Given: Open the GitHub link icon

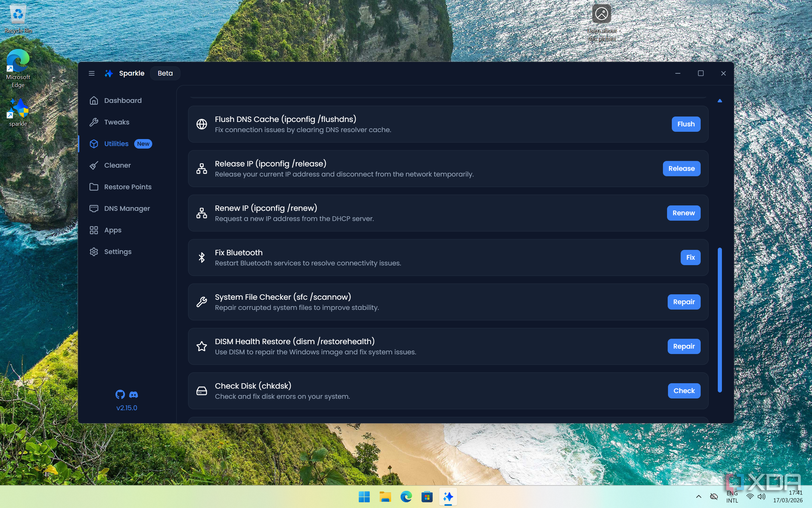Looking at the screenshot, I should coord(120,394).
